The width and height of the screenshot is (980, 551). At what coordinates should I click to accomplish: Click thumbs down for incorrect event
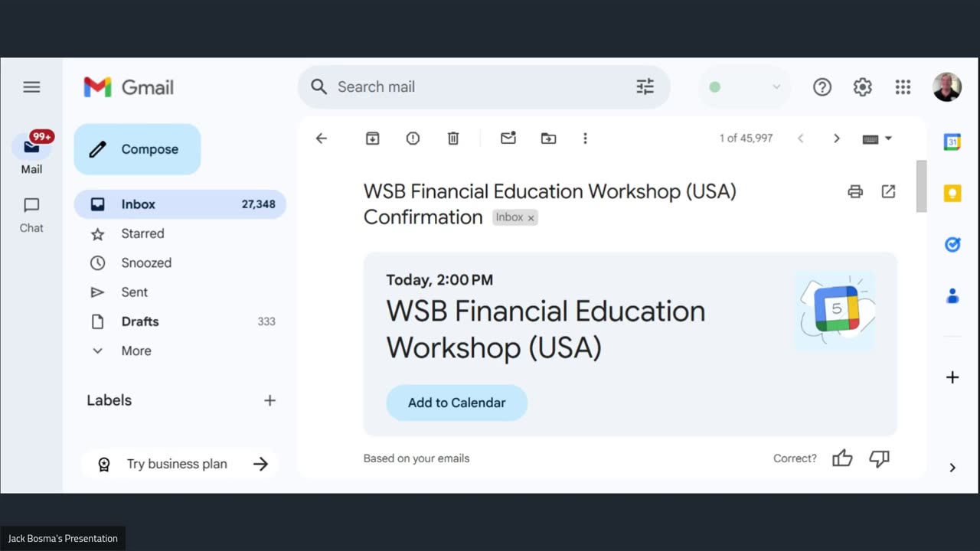(x=879, y=458)
